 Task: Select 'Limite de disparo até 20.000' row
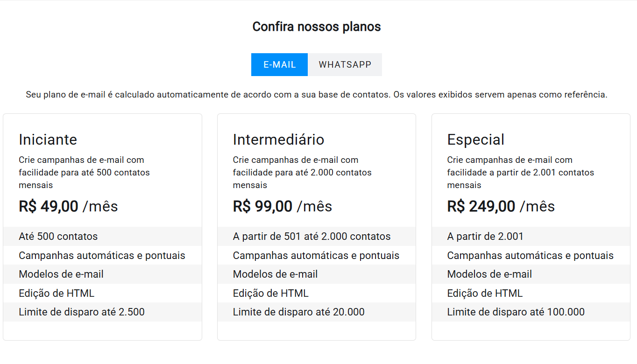[x=298, y=312]
